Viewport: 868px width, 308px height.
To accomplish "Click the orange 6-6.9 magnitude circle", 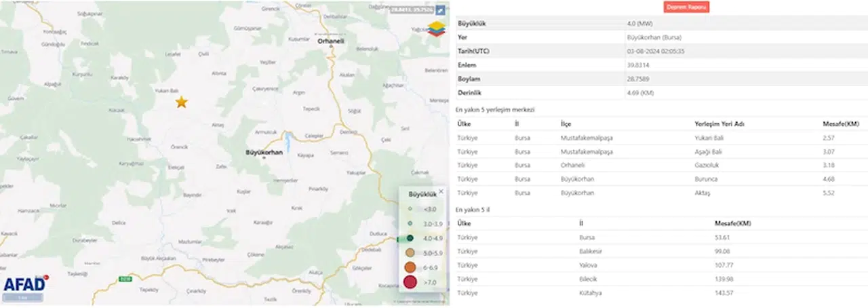I will point(410,267).
